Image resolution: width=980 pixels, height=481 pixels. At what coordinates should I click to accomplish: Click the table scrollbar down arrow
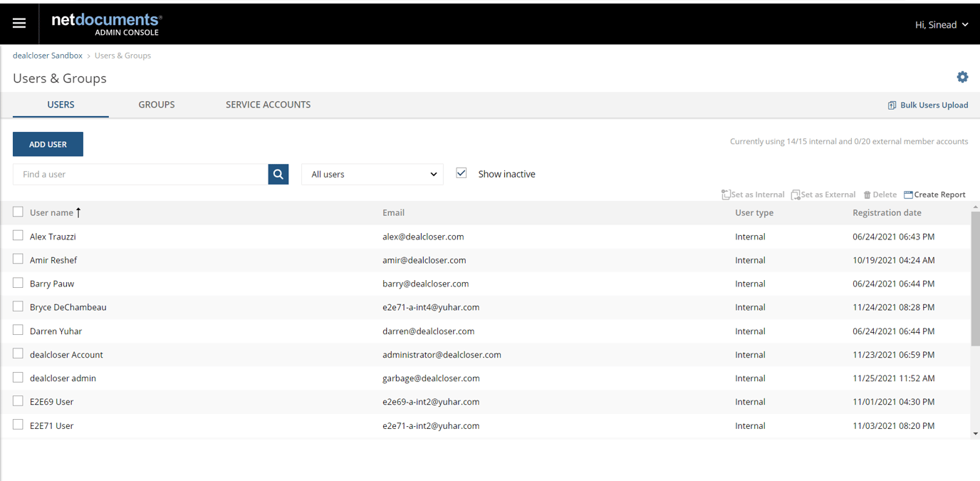tap(975, 433)
